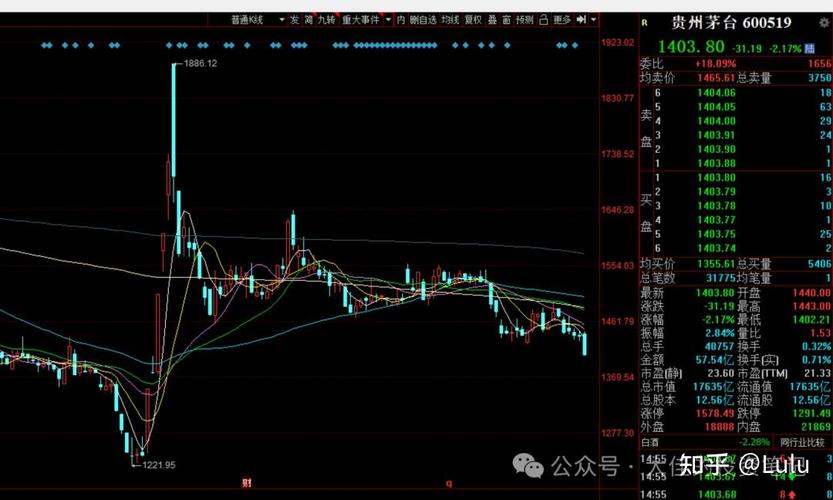833x500 pixels.
Task: Click the q marker on the timeline
Action: tap(448, 483)
